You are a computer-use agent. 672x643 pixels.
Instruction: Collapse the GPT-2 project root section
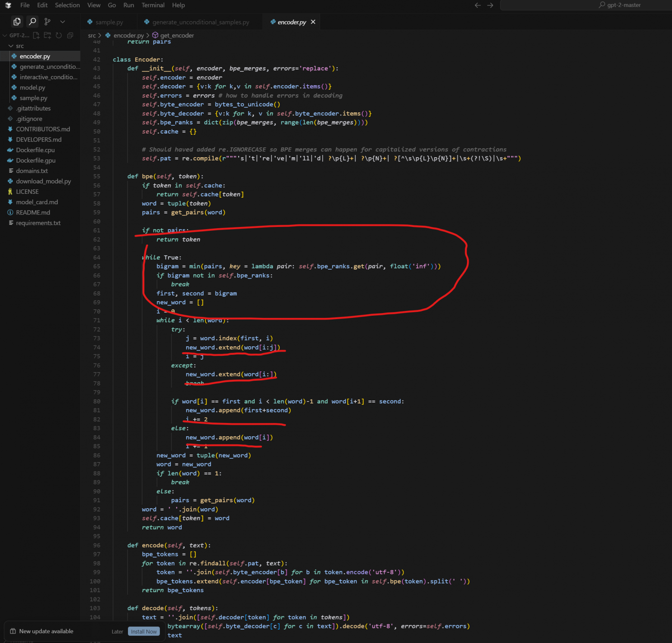[16, 35]
